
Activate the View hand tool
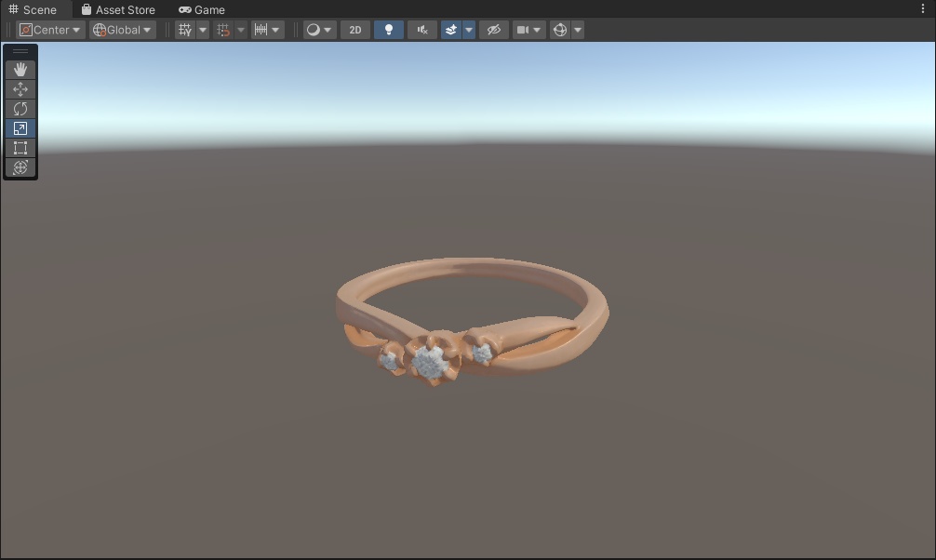click(x=20, y=69)
